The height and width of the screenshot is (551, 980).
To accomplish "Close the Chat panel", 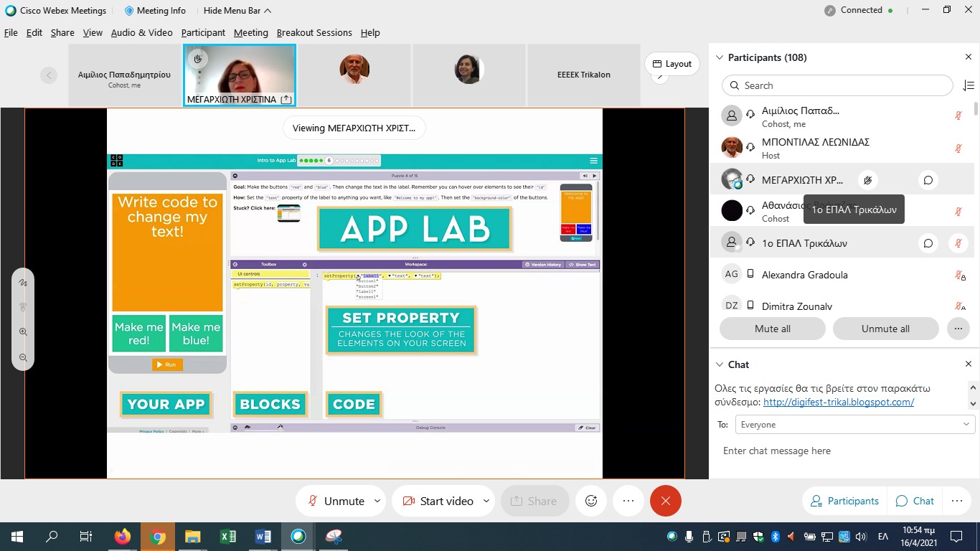I will click(x=968, y=364).
